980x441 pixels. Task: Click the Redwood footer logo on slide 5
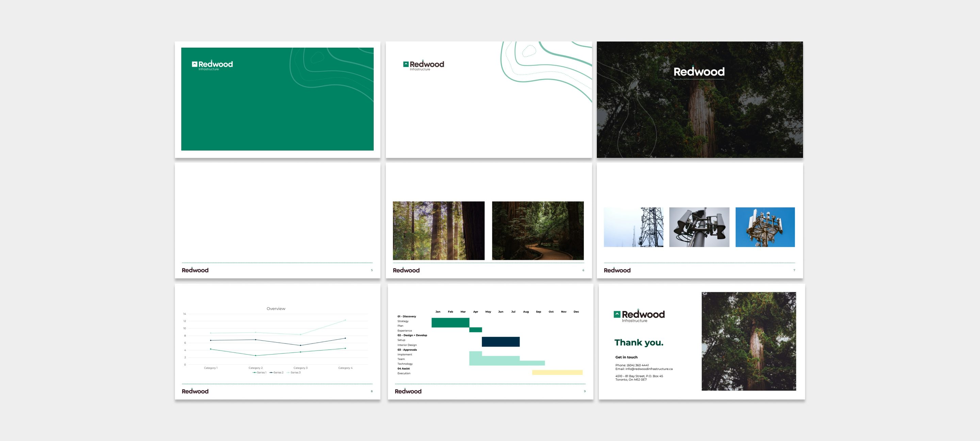(195, 270)
